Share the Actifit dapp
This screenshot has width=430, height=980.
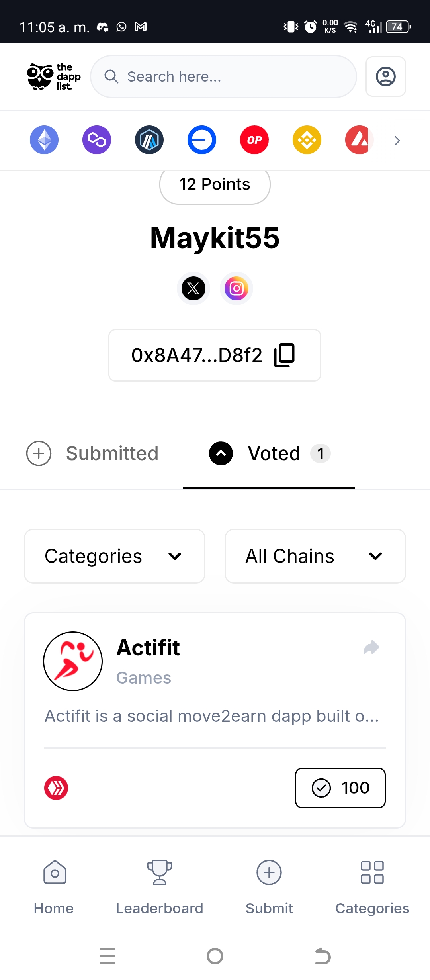tap(371, 647)
